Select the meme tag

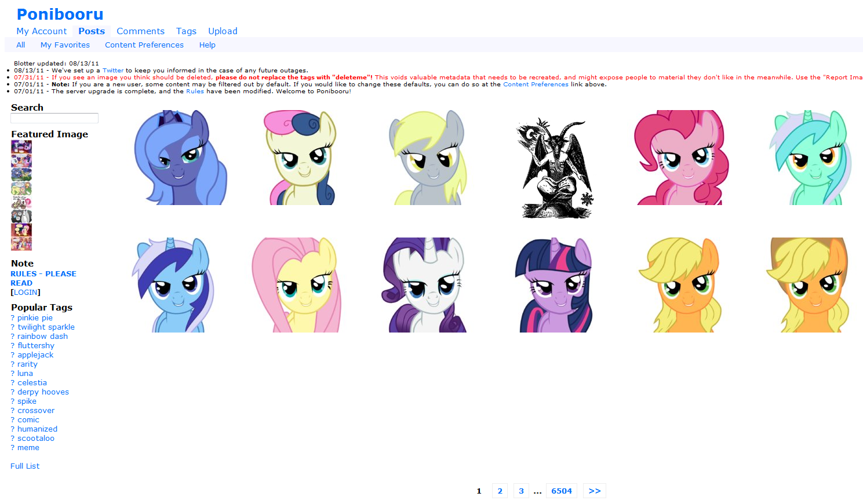click(28, 448)
